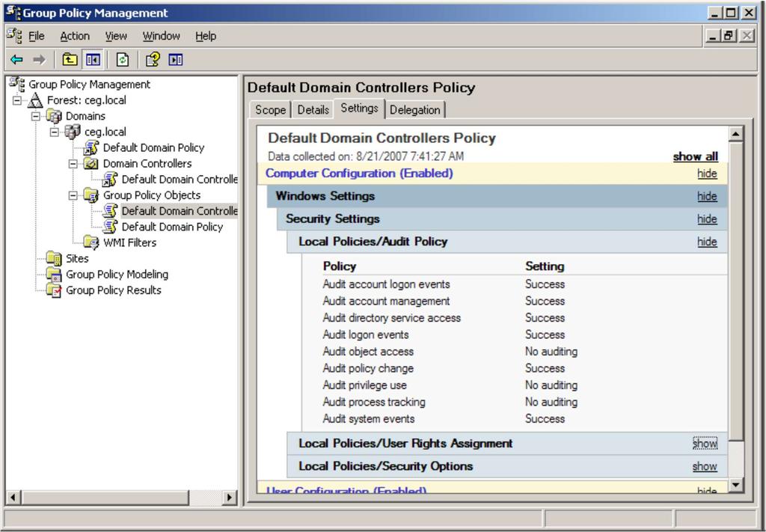Click the Domain Controllers OU icon

click(x=91, y=164)
